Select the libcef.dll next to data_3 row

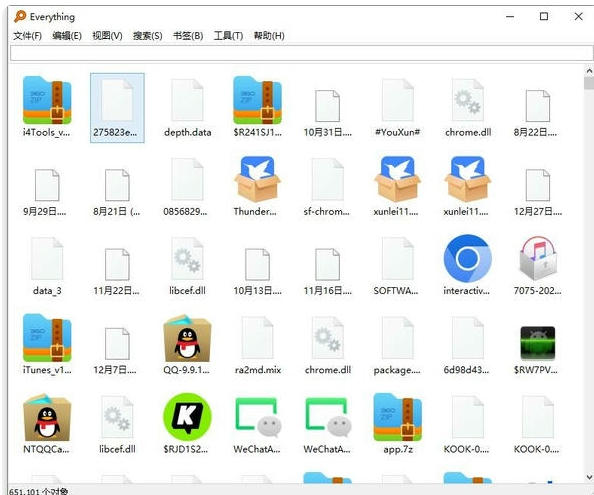tap(187, 259)
